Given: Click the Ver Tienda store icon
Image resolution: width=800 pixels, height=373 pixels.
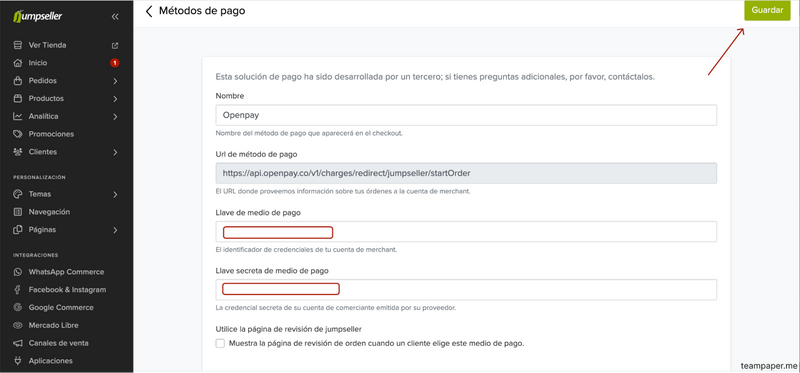Looking at the screenshot, I should click(18, 45).
